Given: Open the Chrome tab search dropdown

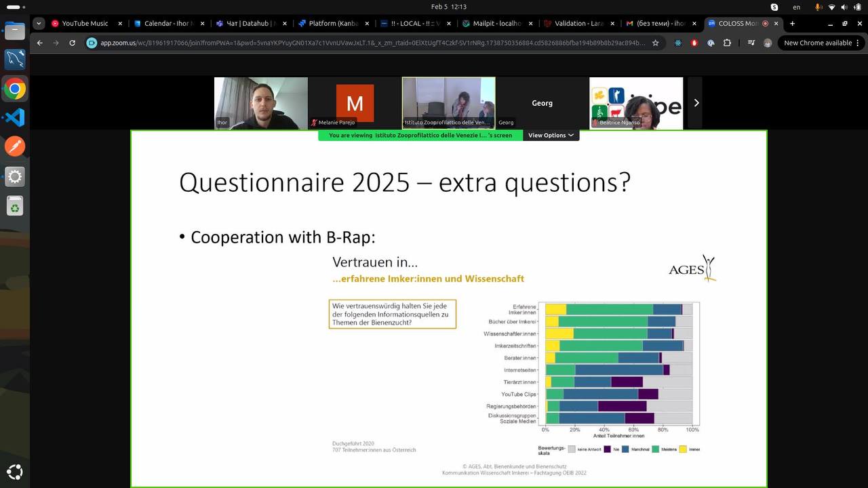Looking at the screenshot, I should coord(39,23).
